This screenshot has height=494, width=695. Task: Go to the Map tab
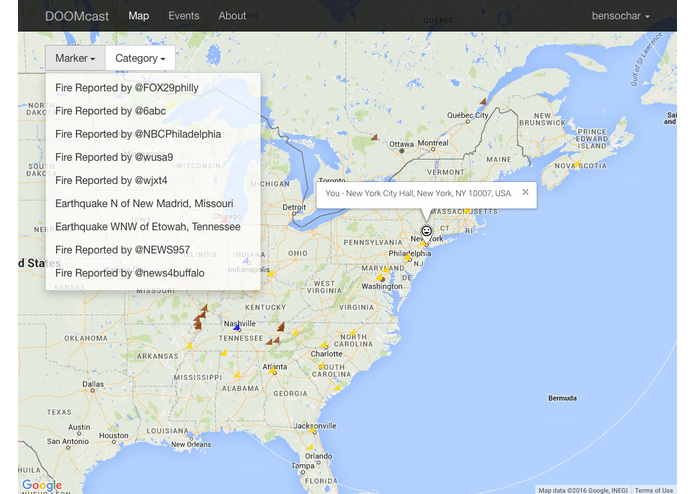pyautogui.click(x=139, y=16)
